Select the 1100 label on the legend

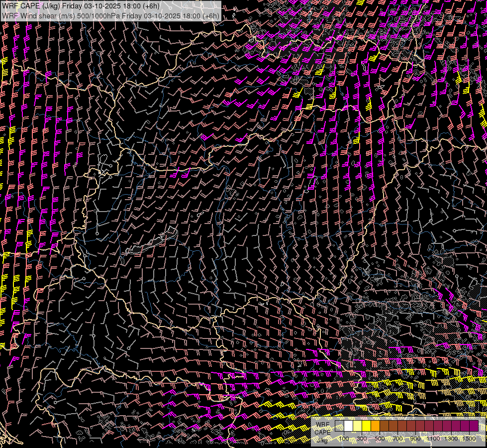tap(433, 439)
